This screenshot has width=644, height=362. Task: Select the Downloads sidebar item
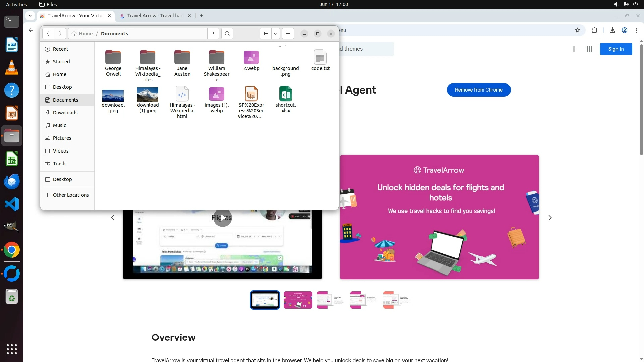pyautogui.click(x=65, y=113)
